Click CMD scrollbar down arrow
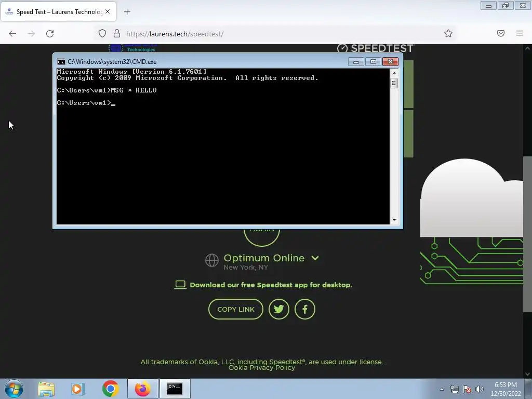The height and width of the screenshot is (399, 532). 394,220
